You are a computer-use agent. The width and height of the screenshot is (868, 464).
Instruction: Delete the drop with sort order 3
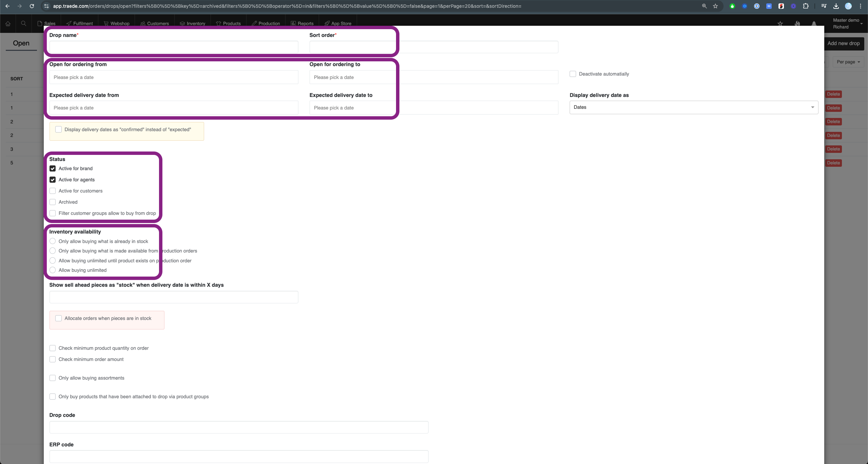pos(833,149)
